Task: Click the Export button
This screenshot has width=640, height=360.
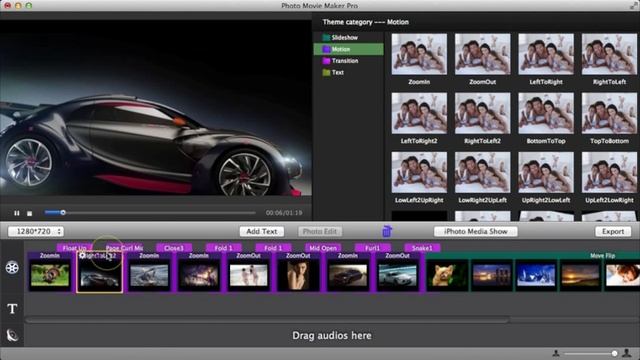Action: (613, 231)
